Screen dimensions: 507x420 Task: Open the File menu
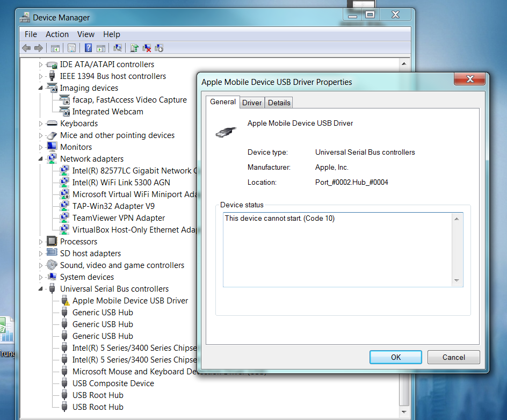[31, 34]
